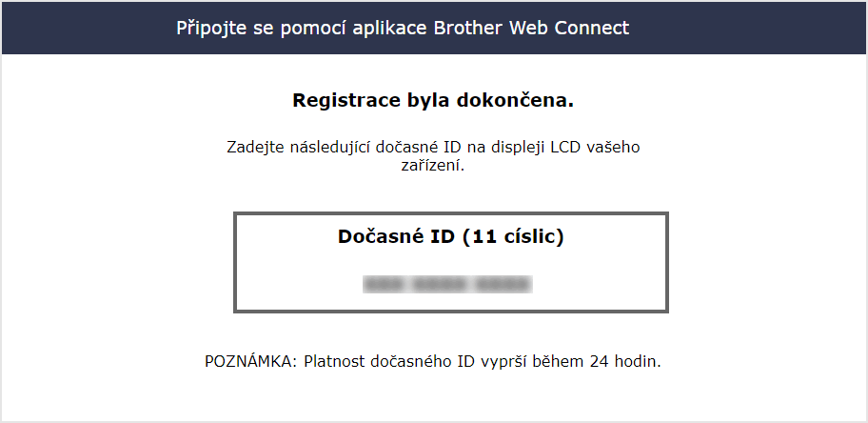Click the last blurred group of ID digits
Screen dimensions: 868x423
tap(503, 284)
